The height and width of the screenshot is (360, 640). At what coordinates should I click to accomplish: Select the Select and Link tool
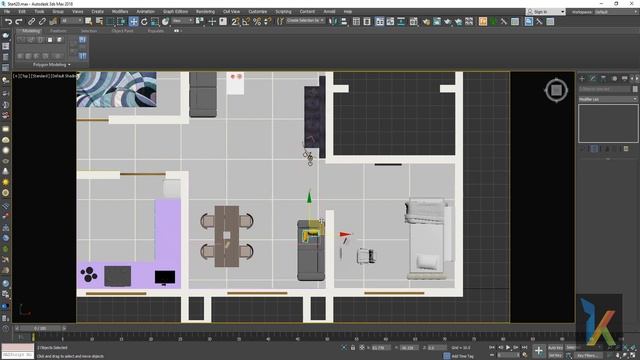coord(31,21)
